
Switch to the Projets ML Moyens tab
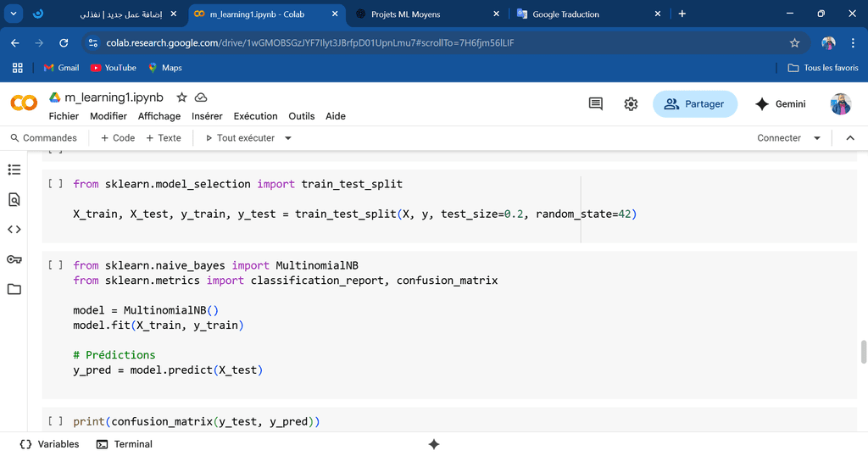pos(426,14)
